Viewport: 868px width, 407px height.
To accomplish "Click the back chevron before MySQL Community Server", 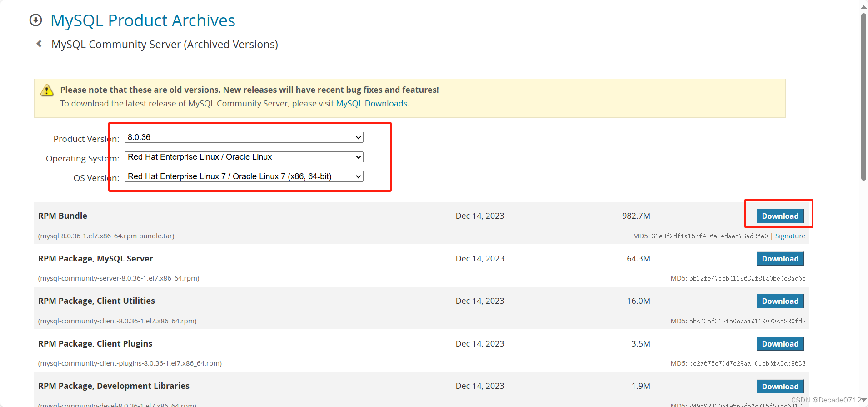I will click(39, 44).
